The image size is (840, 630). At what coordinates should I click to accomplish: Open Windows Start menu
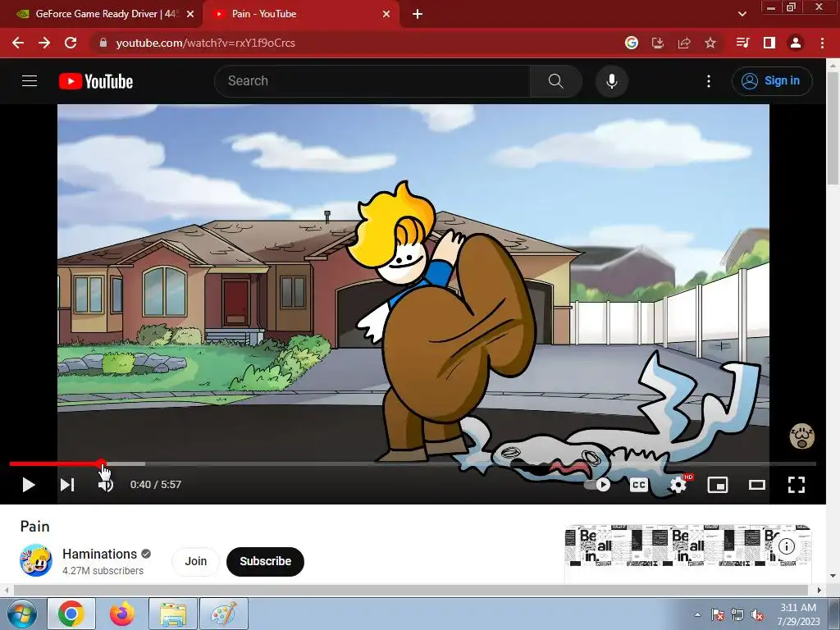point(21,614)
